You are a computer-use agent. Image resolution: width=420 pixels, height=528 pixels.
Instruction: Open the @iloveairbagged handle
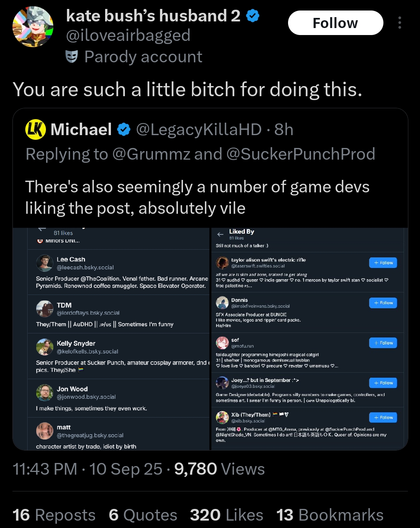(128, 35)
